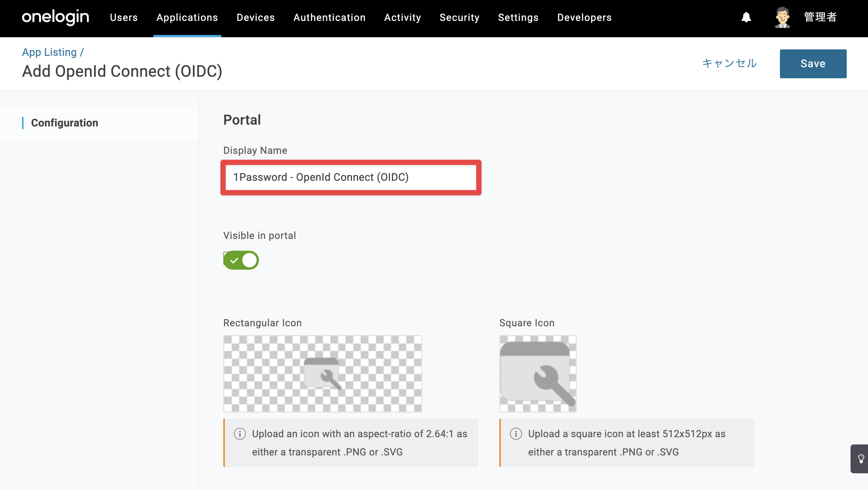
Task: Click the Portal section heading
Action: 242,120
